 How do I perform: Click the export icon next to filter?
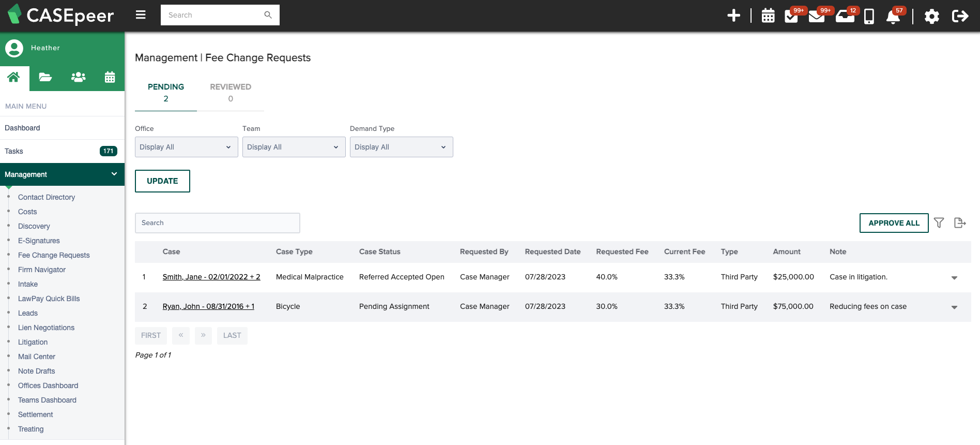[960, 222]
